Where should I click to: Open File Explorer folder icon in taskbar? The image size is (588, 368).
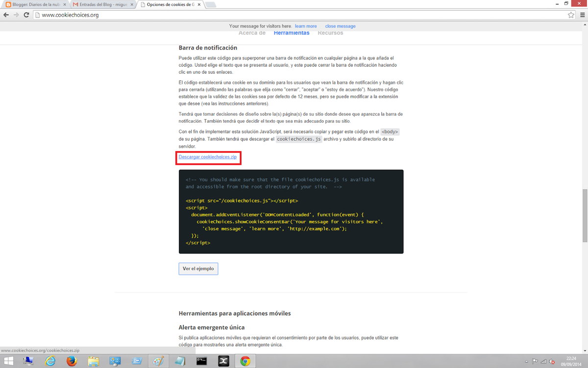pyautogui.click(x=94, y=361)
